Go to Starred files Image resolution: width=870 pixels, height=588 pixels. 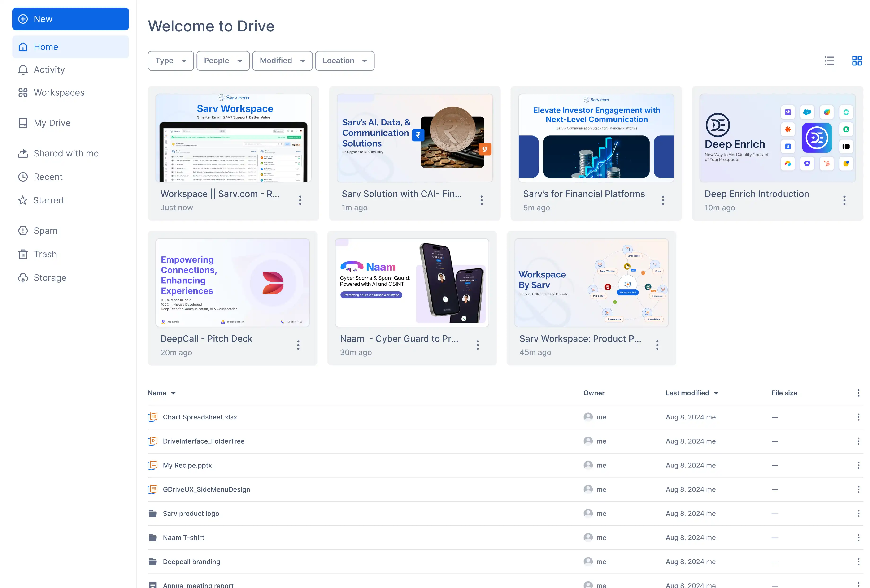(48, 200)
